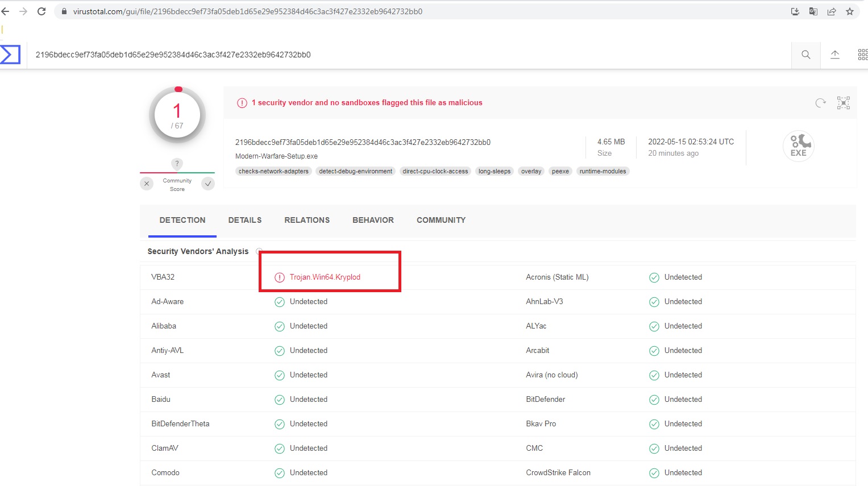Upvote the file with the checkmark vote button

coord(208,184)
